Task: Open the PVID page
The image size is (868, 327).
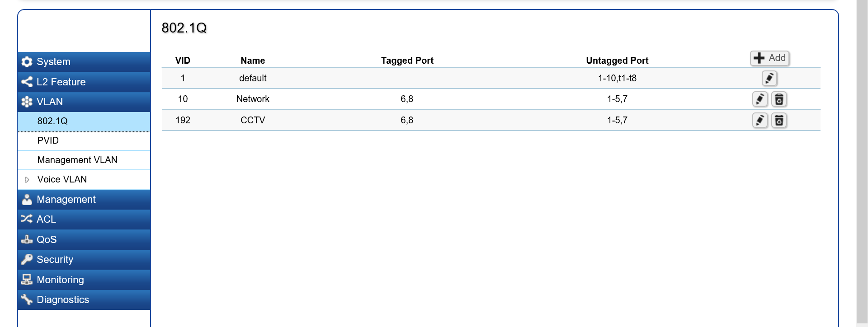Action: (x=48, y=140)
